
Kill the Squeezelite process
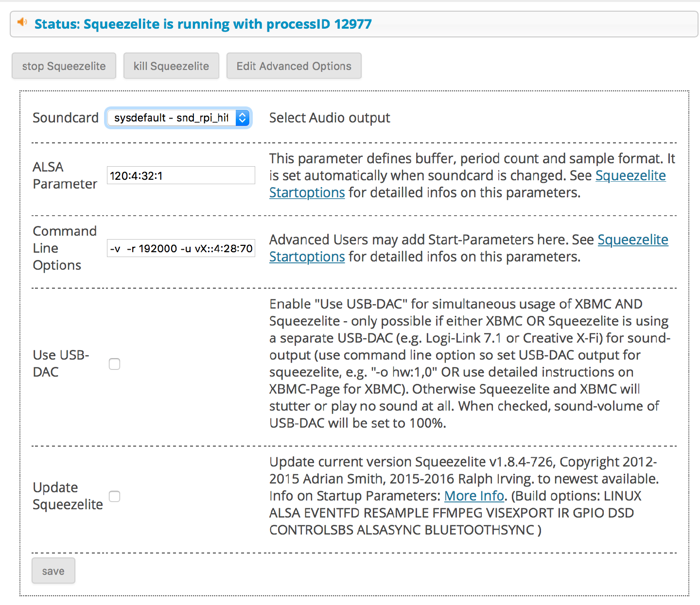tap(171, 66)
